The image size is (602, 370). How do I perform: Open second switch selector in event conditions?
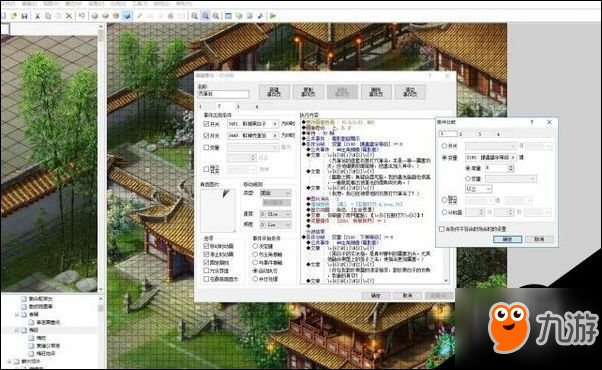[252, 135]
